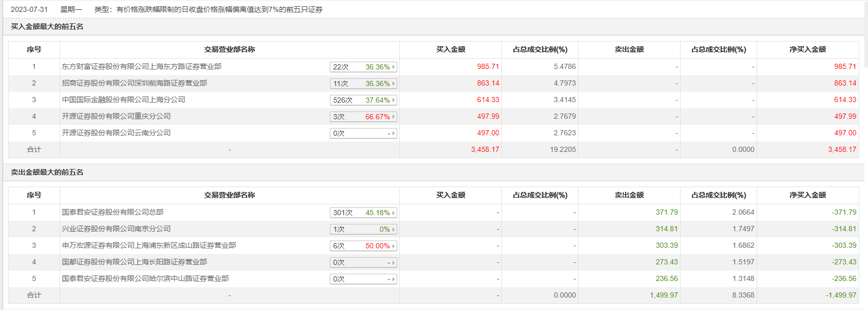The width and height of the screenshot is (868, 310).
Task: Click 兴业证券股份有限公司南京分公司
Action: pos(116,229)
